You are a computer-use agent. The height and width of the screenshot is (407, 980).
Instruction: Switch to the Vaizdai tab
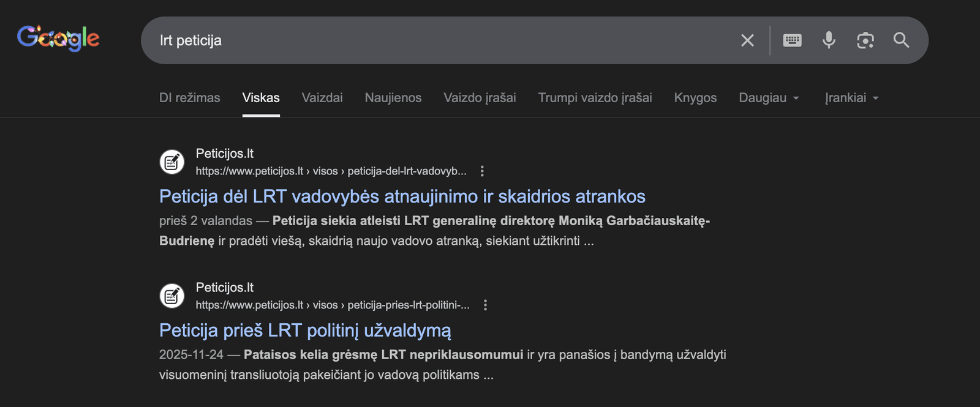[x=322, y=98]
